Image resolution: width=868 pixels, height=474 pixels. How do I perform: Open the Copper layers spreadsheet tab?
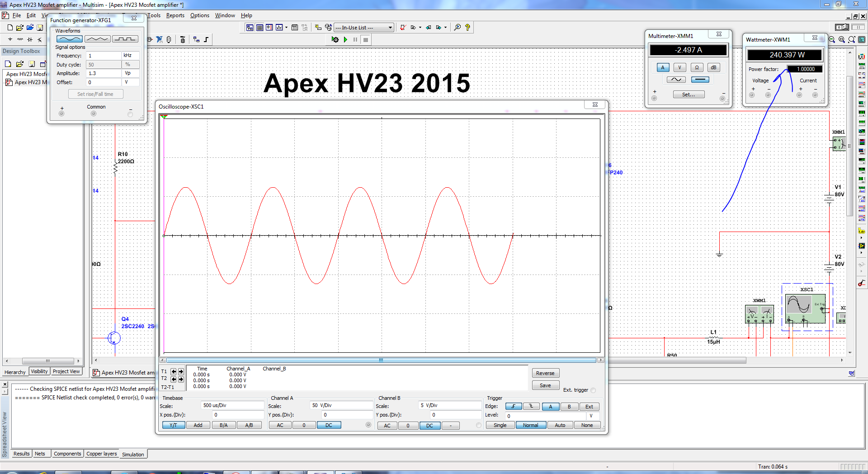point(101,454)
